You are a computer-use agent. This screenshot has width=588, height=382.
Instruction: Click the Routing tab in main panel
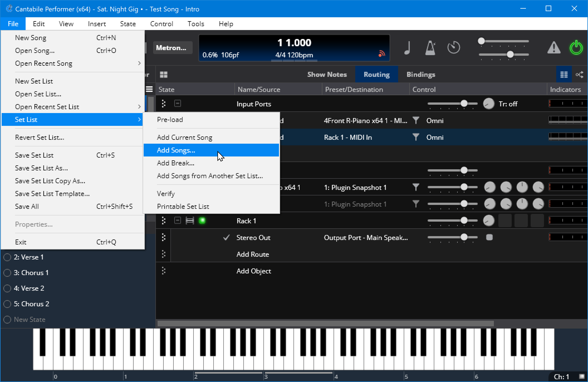tap(377, 74)
